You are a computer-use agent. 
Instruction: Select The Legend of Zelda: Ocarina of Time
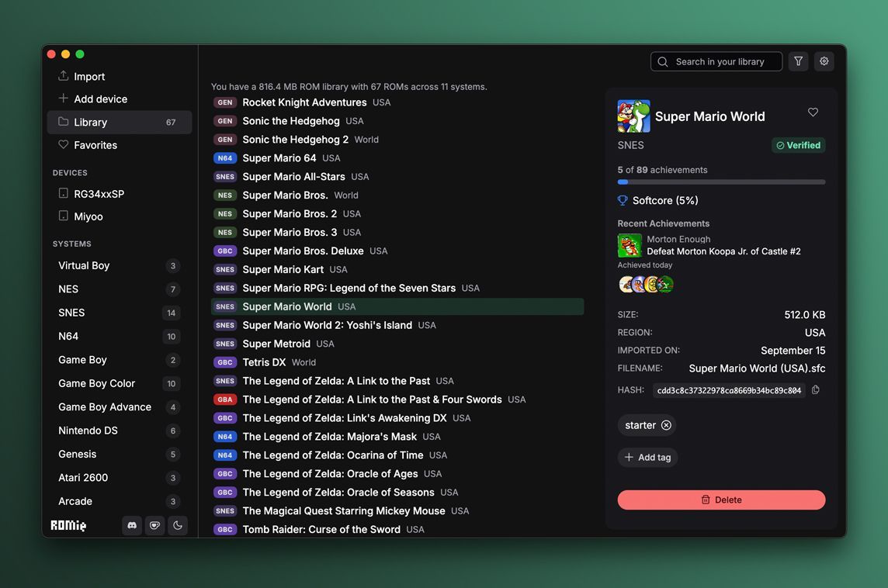(x=397, y=455)
